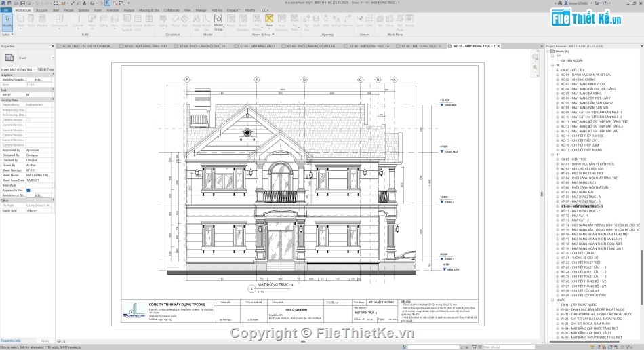Click Edit button for Visibility/Graphics
Screen dimensions: 644x350
(x=39, y=79)
